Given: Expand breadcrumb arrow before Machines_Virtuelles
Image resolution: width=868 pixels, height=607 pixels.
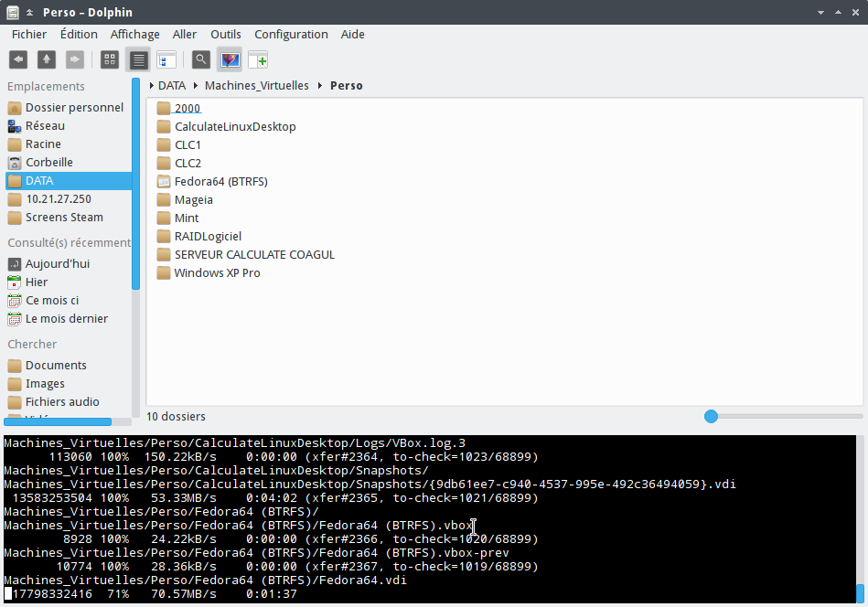Looking at the screenshot, I should point(196,86).
